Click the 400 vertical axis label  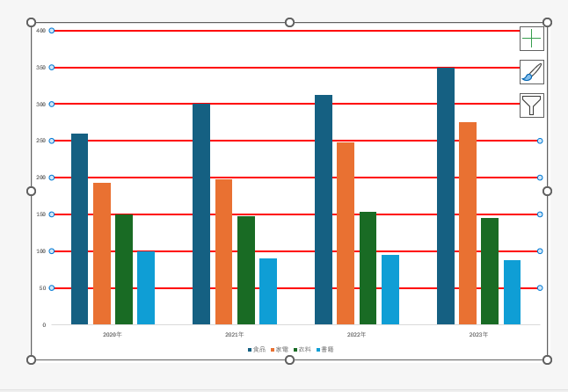(x=40, y=31)
